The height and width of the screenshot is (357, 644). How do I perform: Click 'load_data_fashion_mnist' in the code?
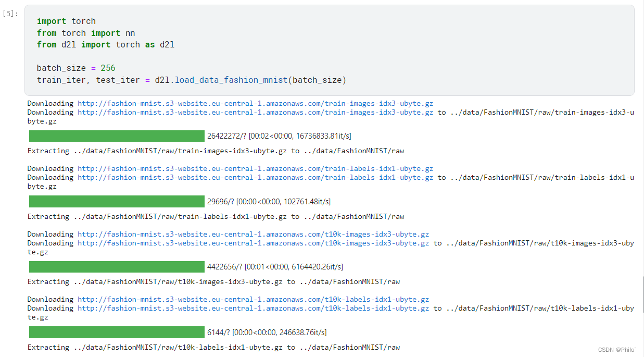tap(231, 80)
